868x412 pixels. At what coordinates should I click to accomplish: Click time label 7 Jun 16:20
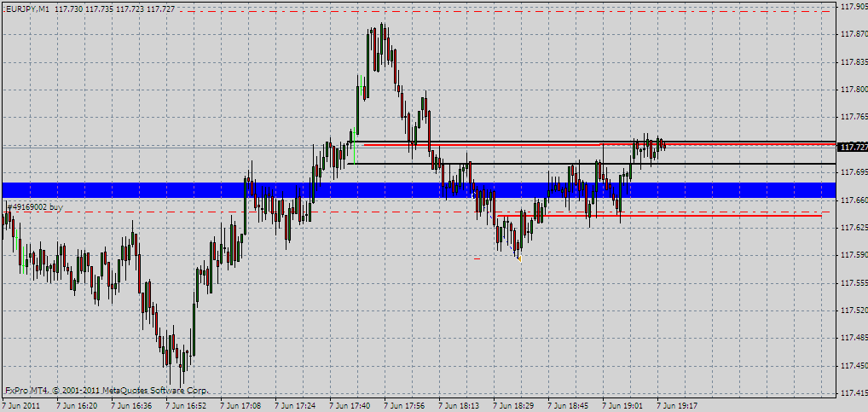(77, 406)
